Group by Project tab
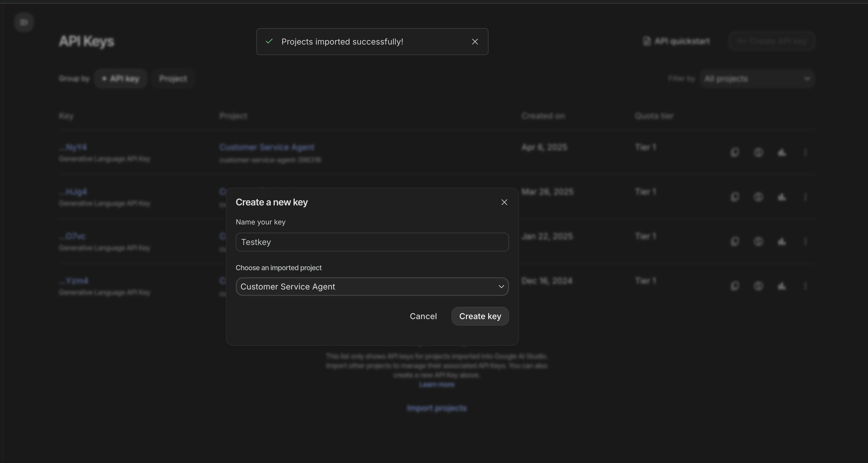Screen dimensions: 868x463 click(173, 79)
